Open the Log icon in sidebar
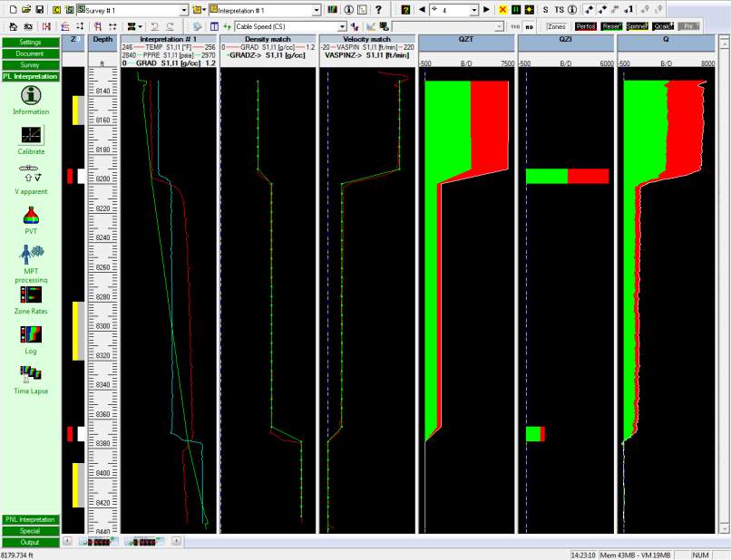The height and width of the screenshot is (560, 731). (x=30, y=334)
